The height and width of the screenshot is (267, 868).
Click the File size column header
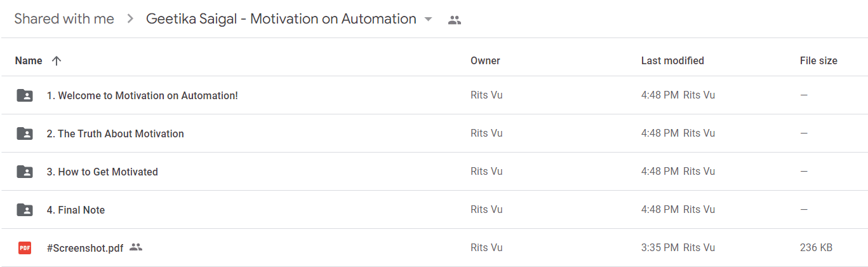(x=818, y=61)
